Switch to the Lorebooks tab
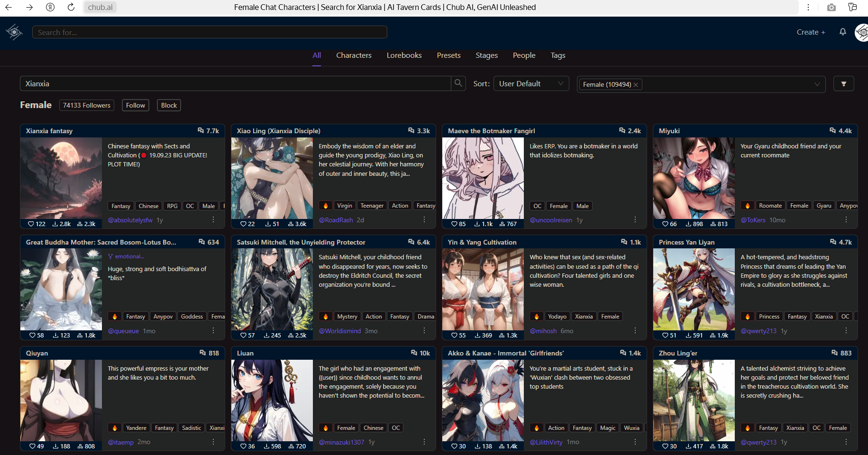Image resolution: width=868 pixels, height=455 pixels. tap(404, 55)
